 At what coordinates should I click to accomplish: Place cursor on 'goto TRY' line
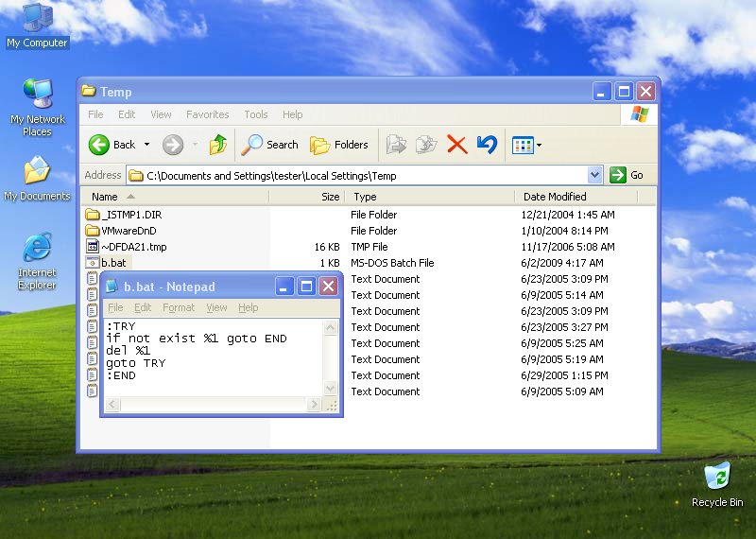click(x=136, y=363)
